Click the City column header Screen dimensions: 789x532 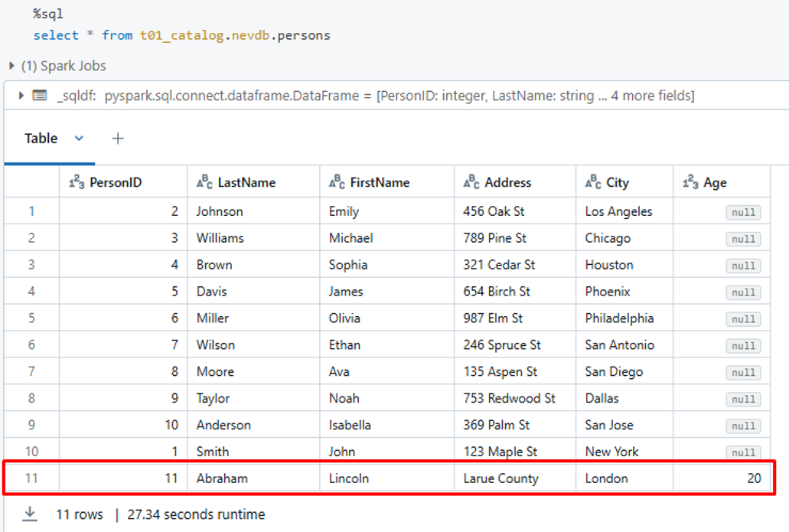[618, 182]
